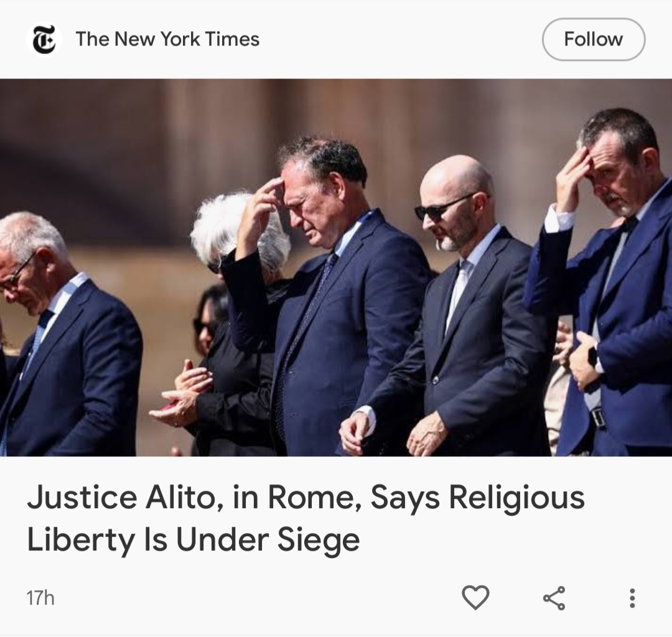Click the New York Times logo icon
Viewport: 672px width, 637px height.
pyautogui.click(x=44, y=39)
